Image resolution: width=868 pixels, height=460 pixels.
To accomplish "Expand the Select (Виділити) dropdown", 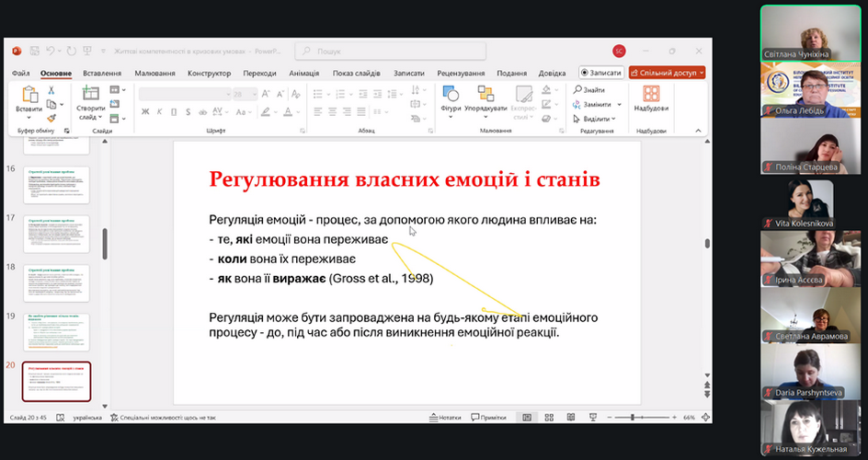I will pyautogui.click(x=614, y=119).
